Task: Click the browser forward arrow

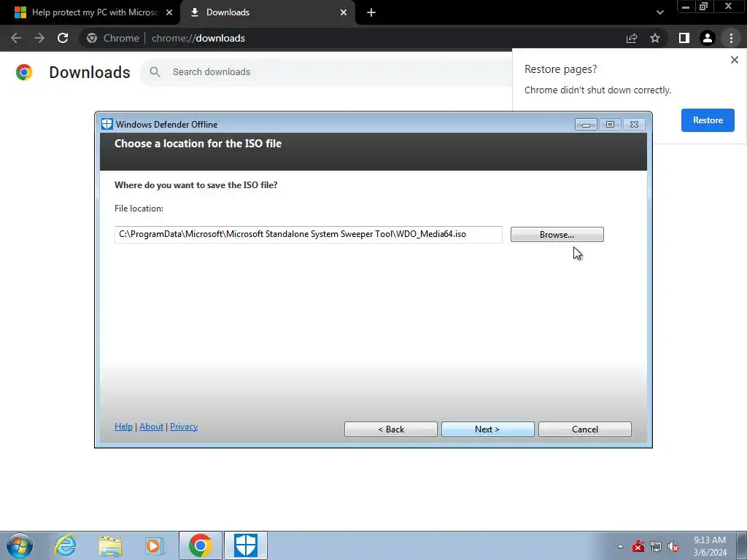Action: coord(39,38)
